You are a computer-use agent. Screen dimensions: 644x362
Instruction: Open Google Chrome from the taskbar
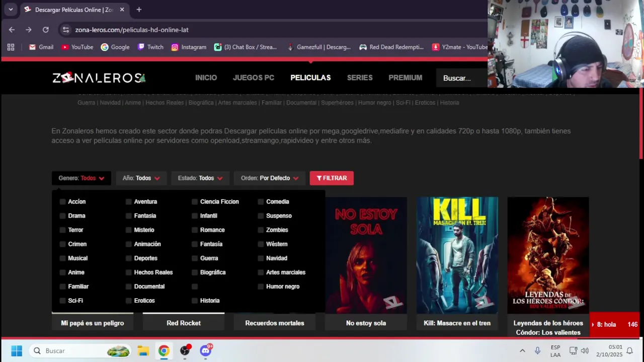164,350
